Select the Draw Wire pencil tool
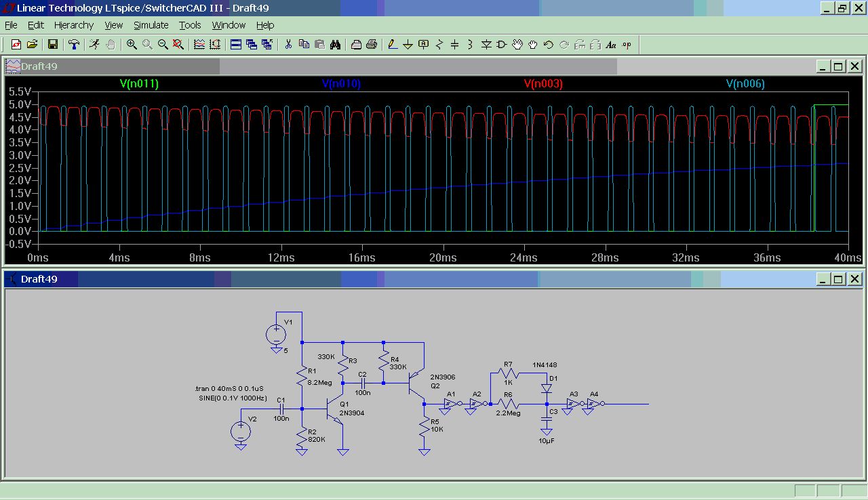 (x=392, y=45)
